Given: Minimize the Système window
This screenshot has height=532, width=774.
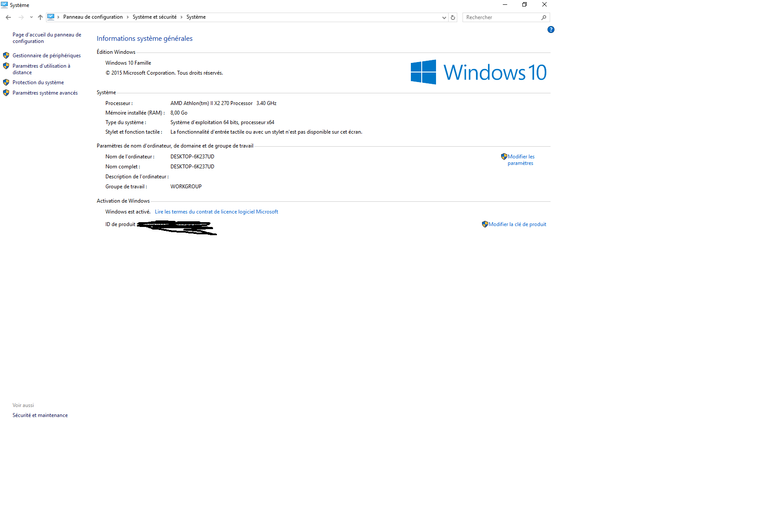Looking at the screenshot, I should tap(505, 4).
